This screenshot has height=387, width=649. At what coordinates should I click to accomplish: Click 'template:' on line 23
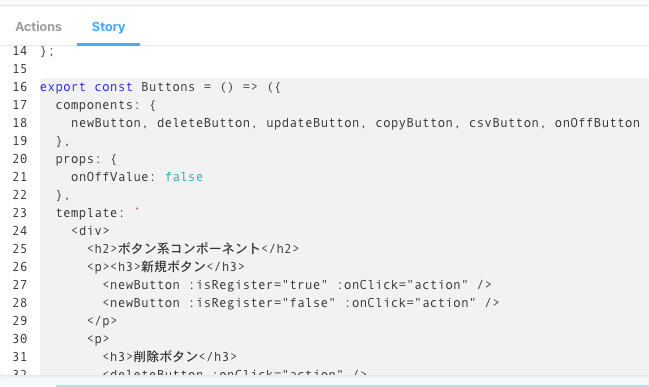(x=90, y=213)
